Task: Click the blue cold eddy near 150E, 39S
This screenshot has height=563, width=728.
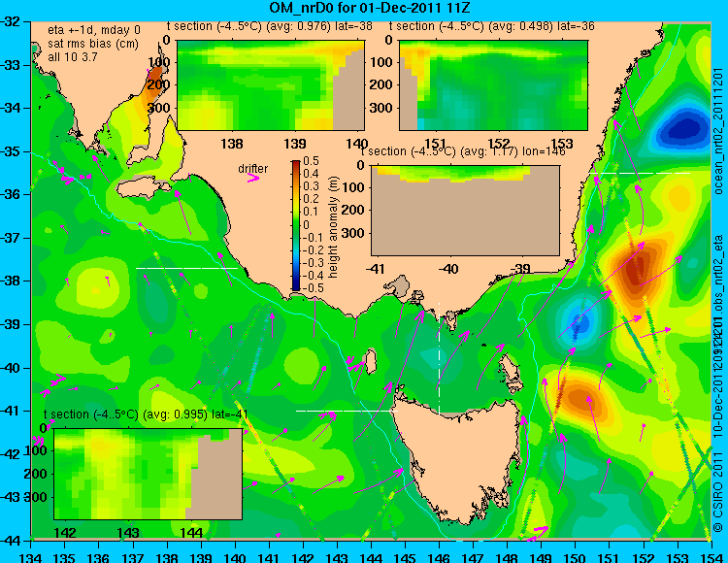Action: pos(579,321)
